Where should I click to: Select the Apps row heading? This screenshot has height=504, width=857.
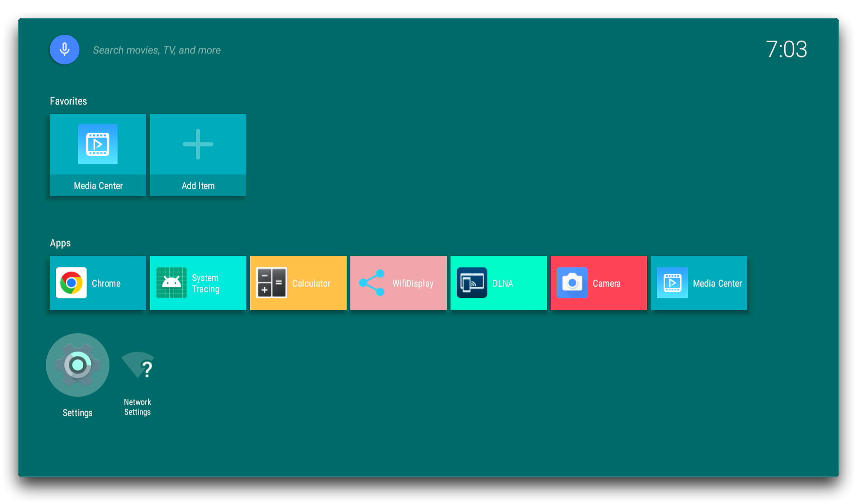coord(60,243)
